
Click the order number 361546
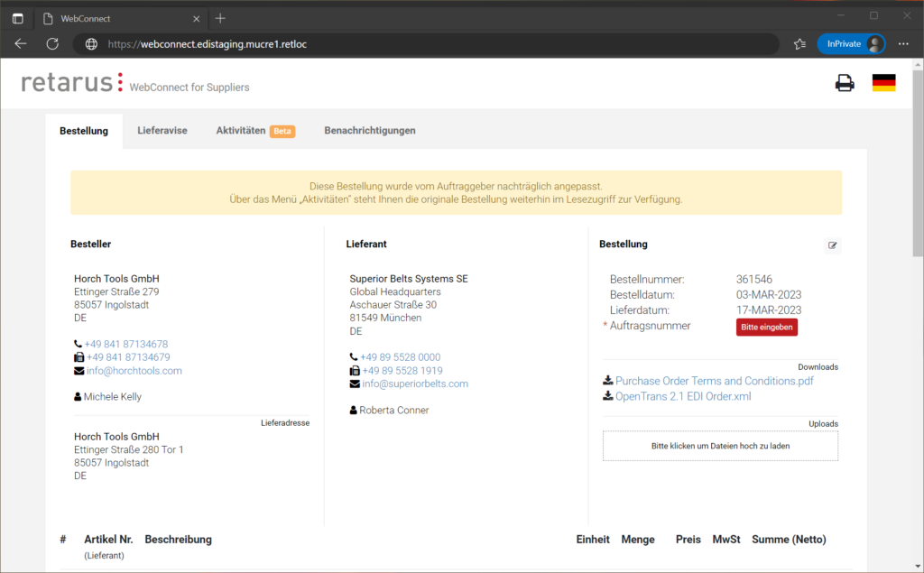754,280
